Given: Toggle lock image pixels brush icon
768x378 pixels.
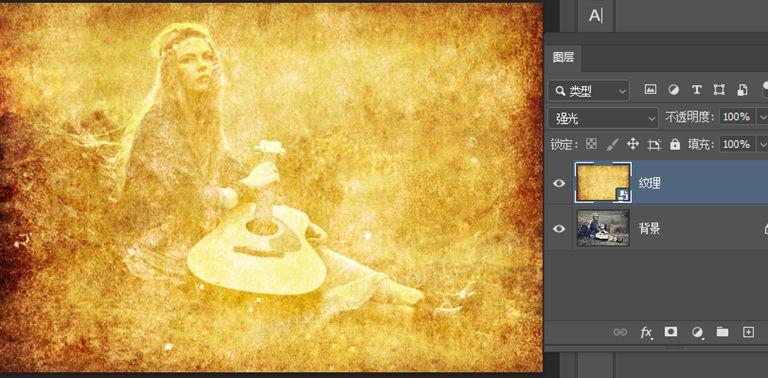Looking at the screenshot, I should (612, 144).
